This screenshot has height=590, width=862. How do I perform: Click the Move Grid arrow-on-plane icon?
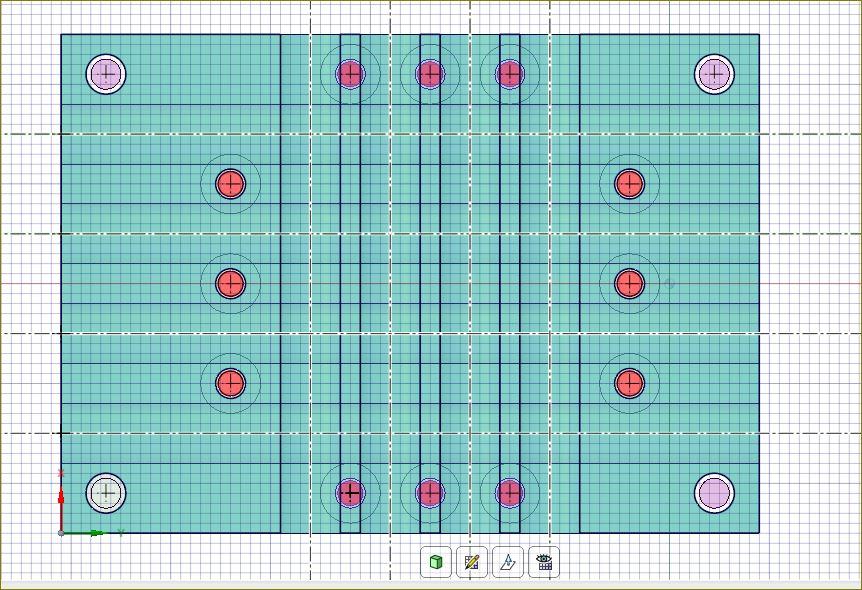coord(508,562)
